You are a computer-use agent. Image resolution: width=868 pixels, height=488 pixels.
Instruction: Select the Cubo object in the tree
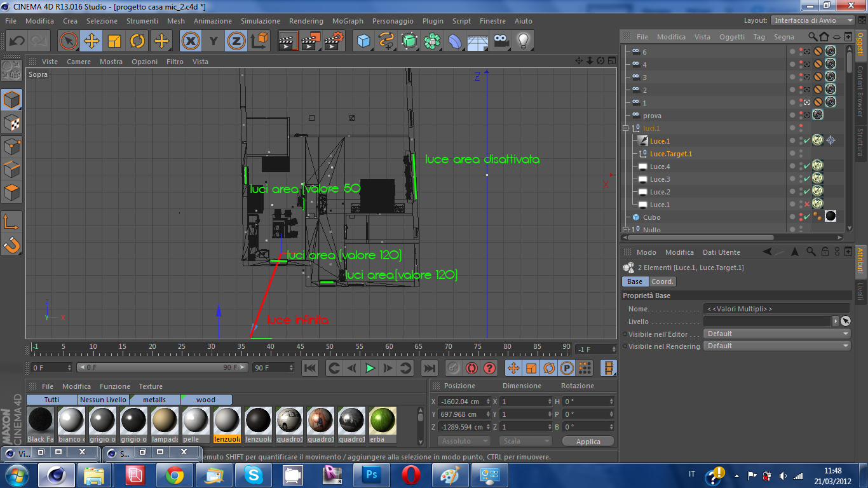[651, 217]
